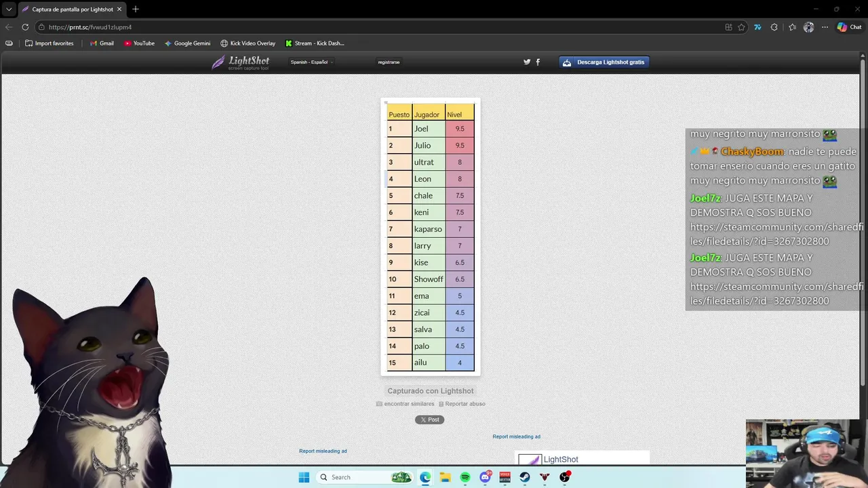Click the Showoff player cell
The image size is (868, 488).
pos(429,279)
